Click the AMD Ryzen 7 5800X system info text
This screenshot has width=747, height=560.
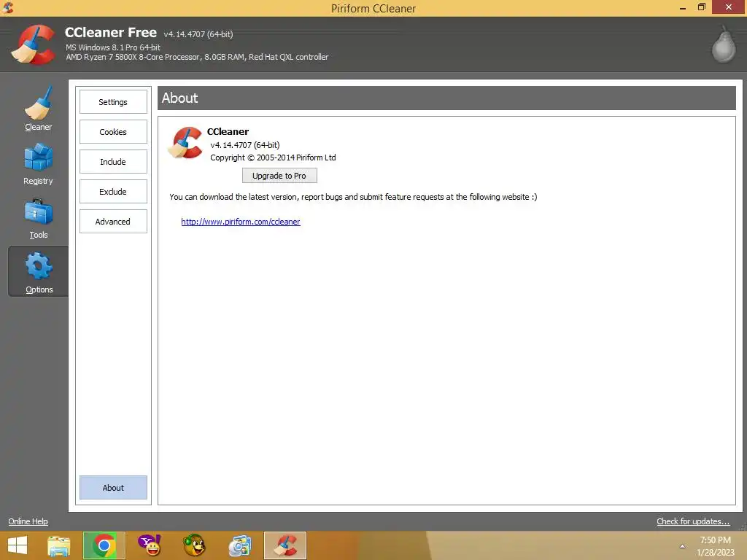click(x=197, y=57)
